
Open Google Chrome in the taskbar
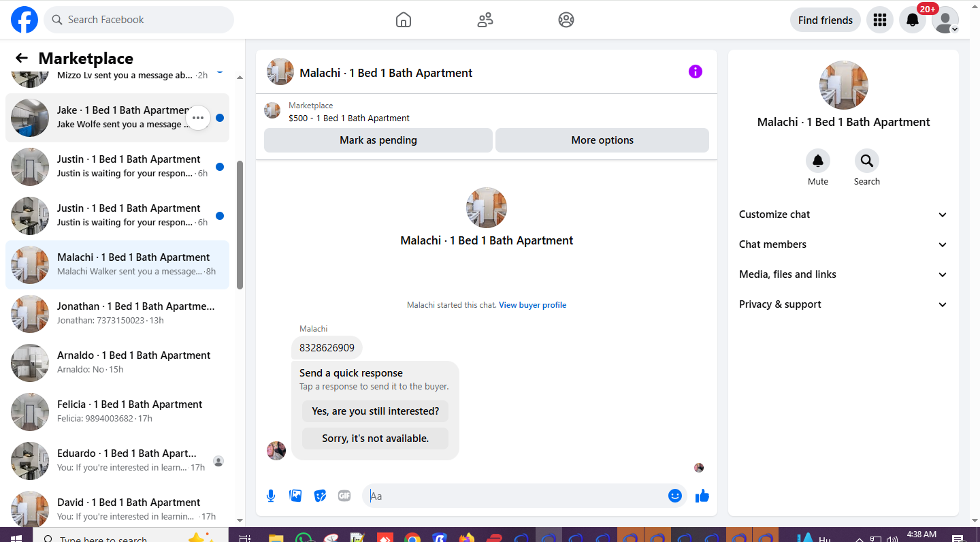point(412,538)
